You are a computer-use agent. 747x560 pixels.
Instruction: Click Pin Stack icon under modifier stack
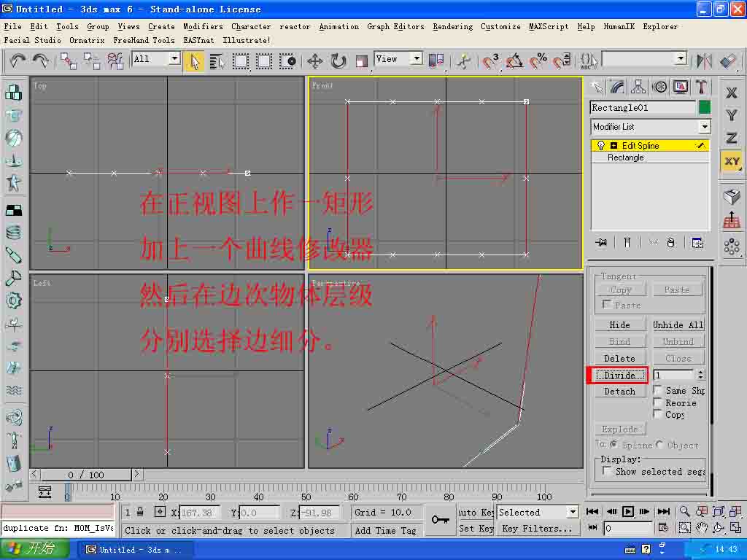pos(601,243)
